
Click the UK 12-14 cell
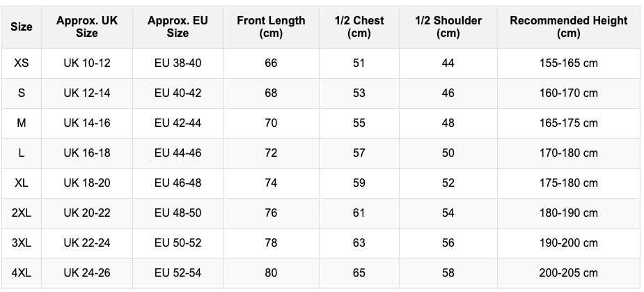click(87, 93)
